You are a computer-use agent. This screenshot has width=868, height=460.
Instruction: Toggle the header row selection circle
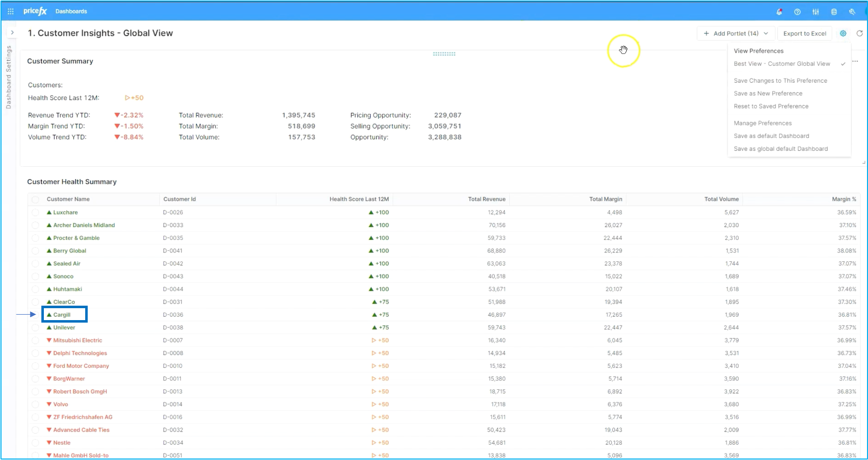click(35, 200)
